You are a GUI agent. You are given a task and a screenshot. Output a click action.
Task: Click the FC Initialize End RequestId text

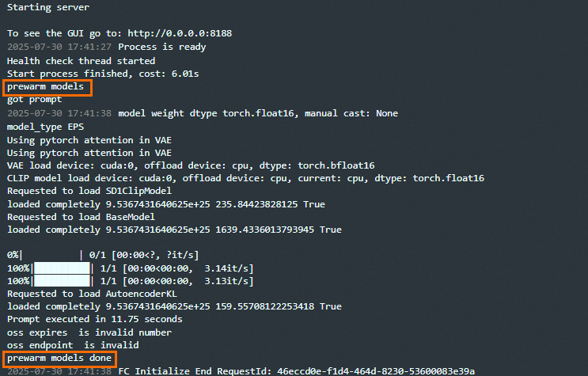tap(296, 371)
